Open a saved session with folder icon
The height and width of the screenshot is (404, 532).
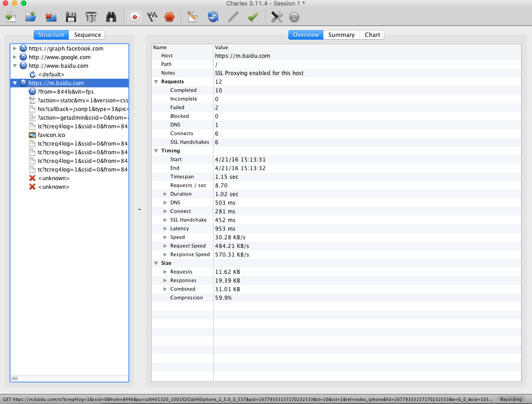(x=31, y=17)
